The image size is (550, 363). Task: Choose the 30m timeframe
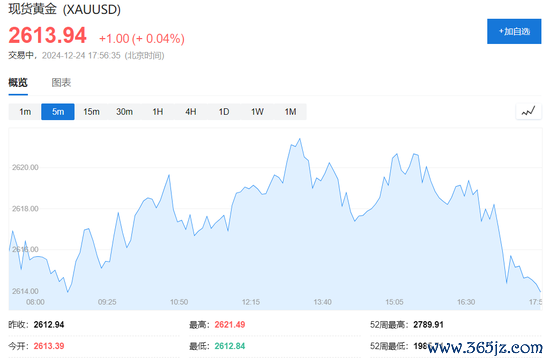pyautogui.click(x=125, y=112)
